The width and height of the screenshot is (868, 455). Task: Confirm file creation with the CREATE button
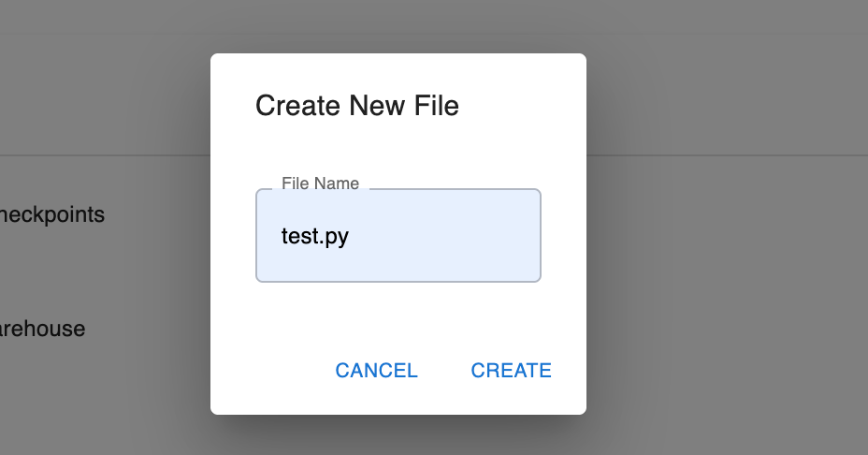coord(511,370)
